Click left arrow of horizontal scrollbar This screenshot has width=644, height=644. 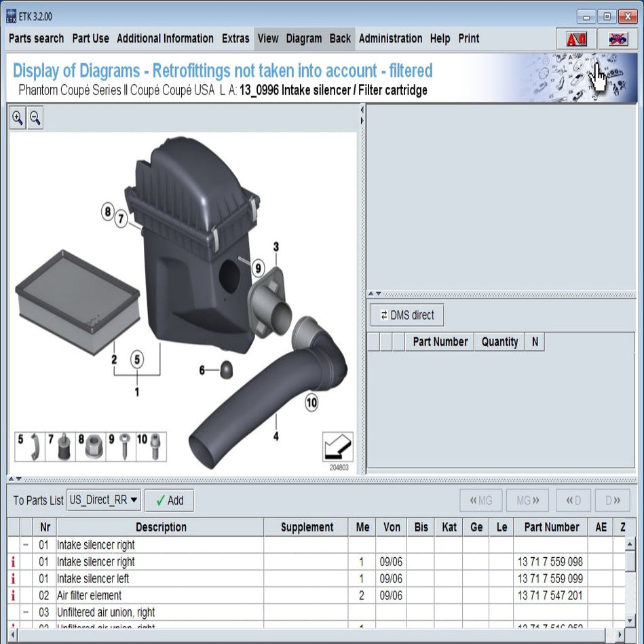coord(13,634)
